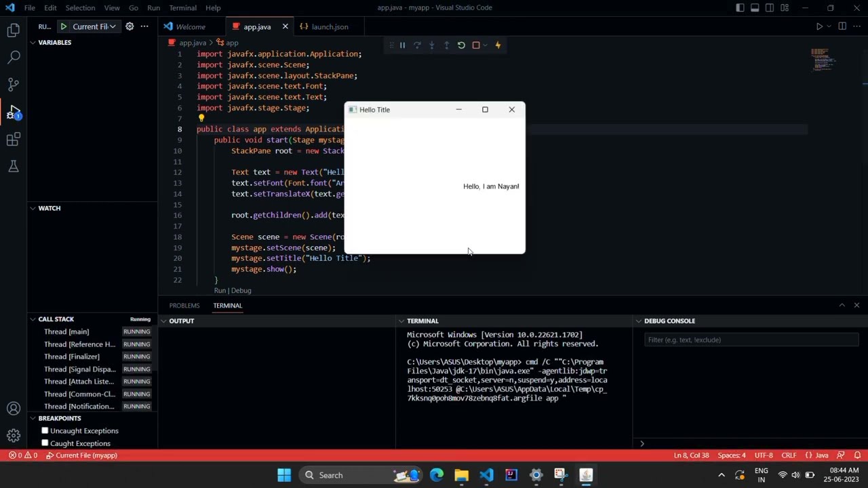Click the editor minimap
868x488 pixels.
click(x=824, y=60)
